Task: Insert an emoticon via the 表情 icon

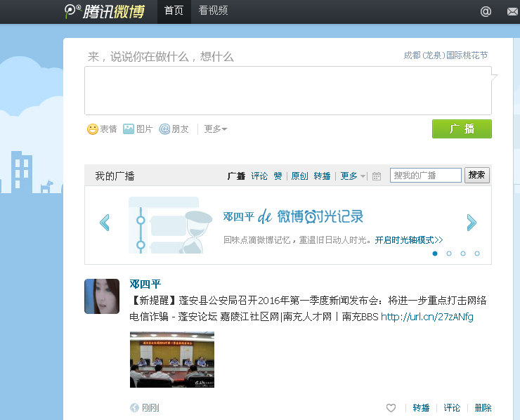Action: [x=93, y=129]
